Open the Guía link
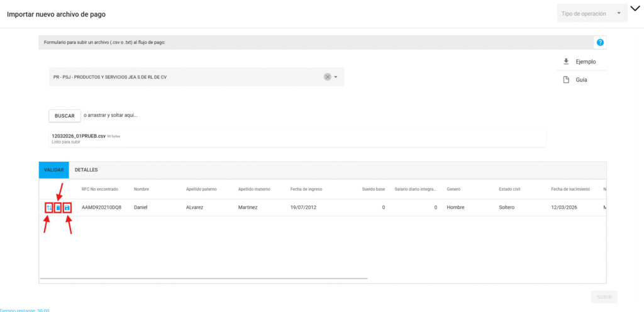 click(581, 80)
